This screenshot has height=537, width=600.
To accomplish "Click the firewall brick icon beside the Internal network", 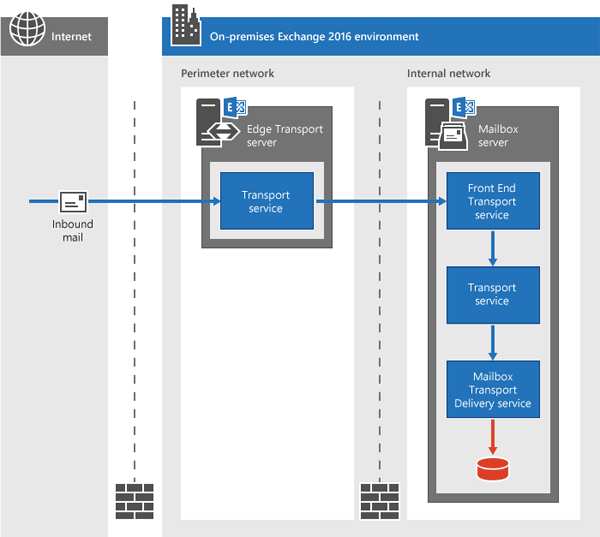I will pyautogui.click(x=380, y=501).
